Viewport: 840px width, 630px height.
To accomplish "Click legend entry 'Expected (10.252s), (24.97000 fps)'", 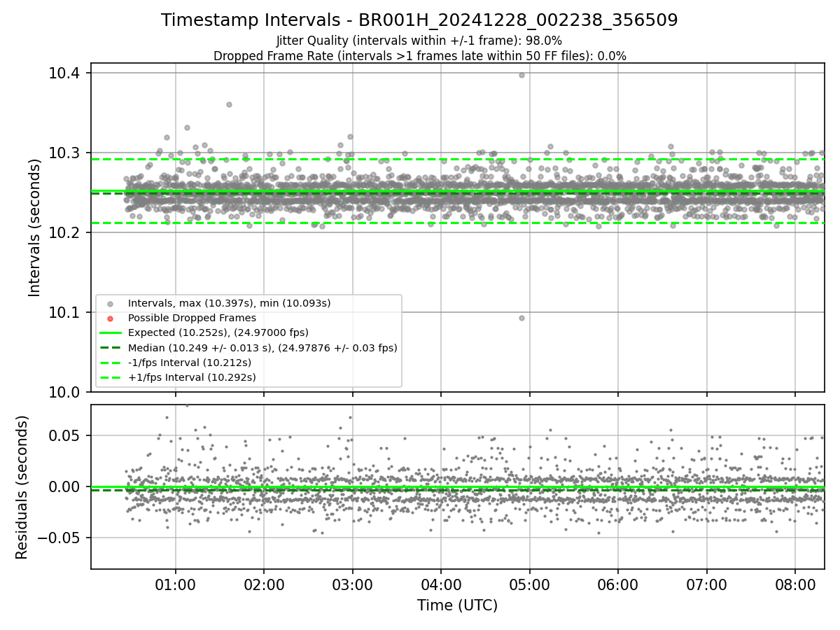I will pos(218,332).
